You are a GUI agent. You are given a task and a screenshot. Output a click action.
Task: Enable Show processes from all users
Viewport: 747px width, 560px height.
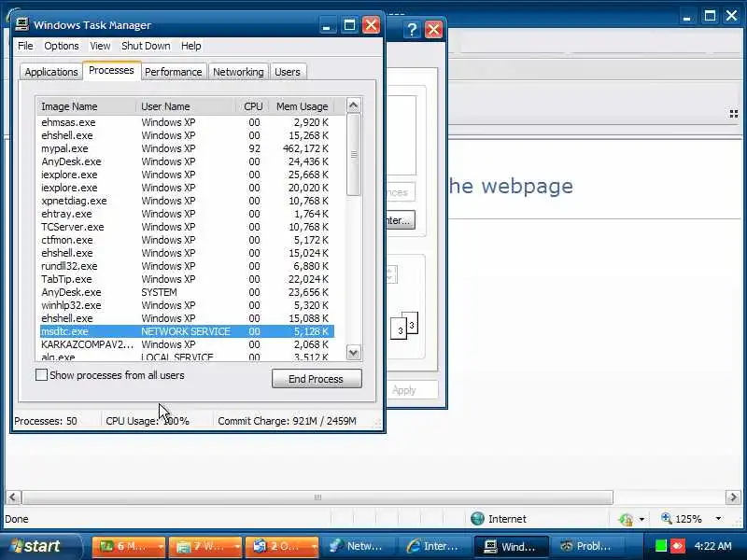(x=41, y=375)
